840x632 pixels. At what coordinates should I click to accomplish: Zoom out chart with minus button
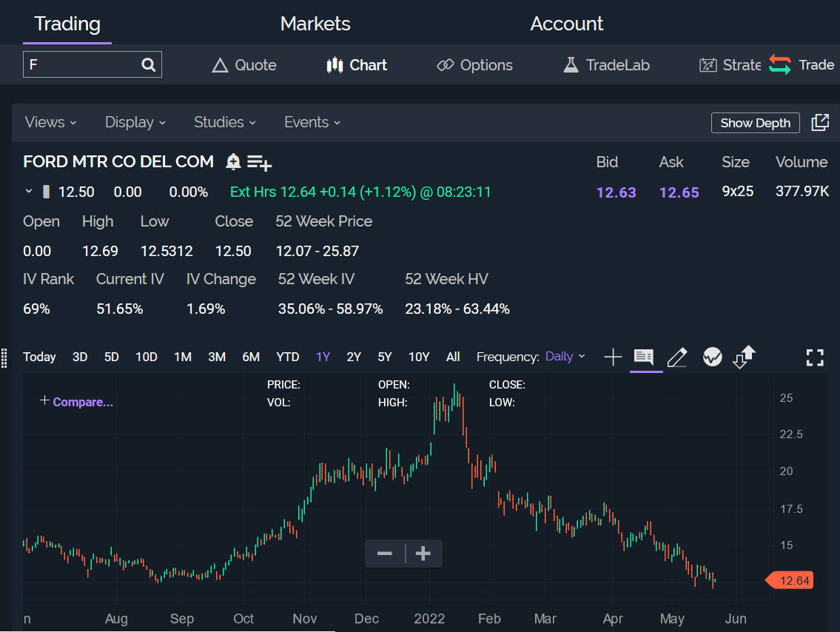click(x=385, y=554)
